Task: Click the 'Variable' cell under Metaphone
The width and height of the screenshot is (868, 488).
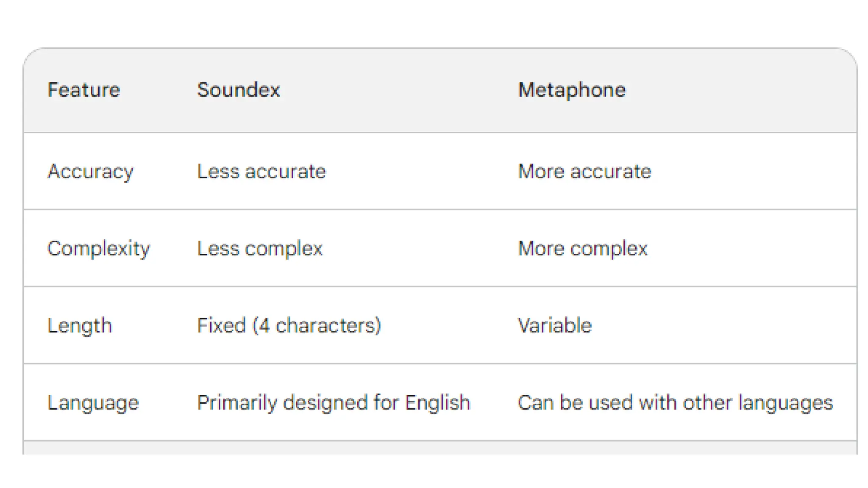Action: pos(555,326)
